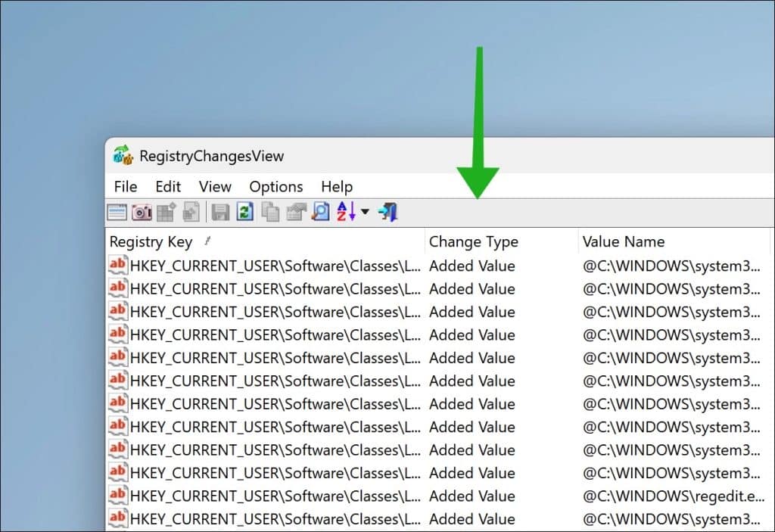
Task: Open the Edit menu
Action: click(x=168, y=186)
